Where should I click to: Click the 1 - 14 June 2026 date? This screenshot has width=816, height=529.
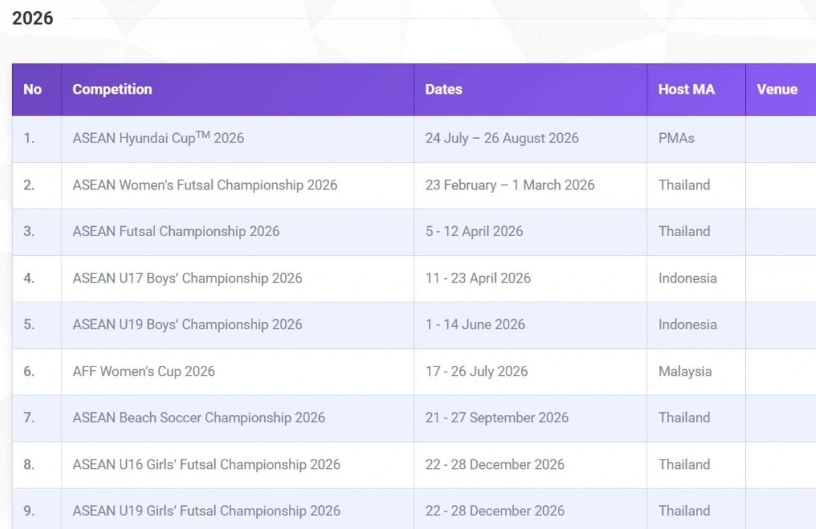[475, 324]
